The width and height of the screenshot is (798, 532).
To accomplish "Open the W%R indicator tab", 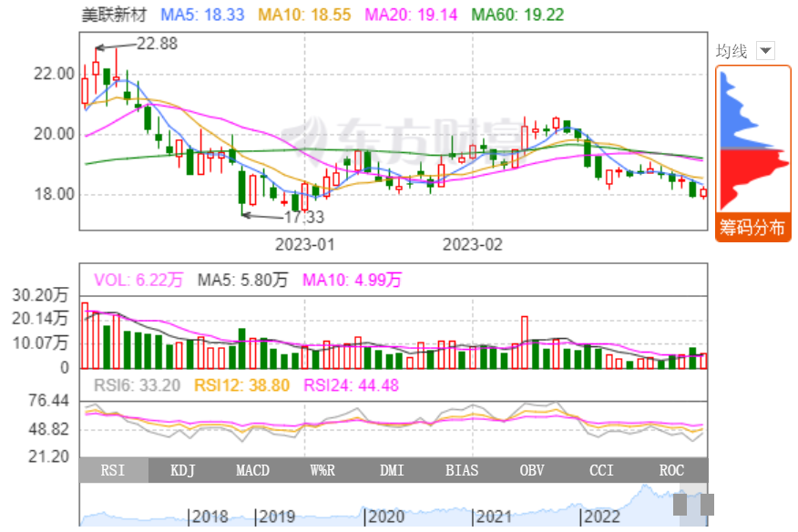I will (322, 470).
